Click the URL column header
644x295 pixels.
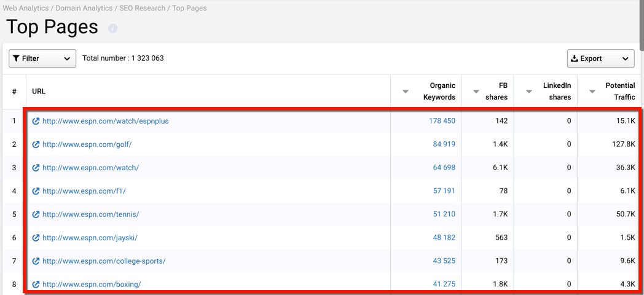tap(39, 92)
